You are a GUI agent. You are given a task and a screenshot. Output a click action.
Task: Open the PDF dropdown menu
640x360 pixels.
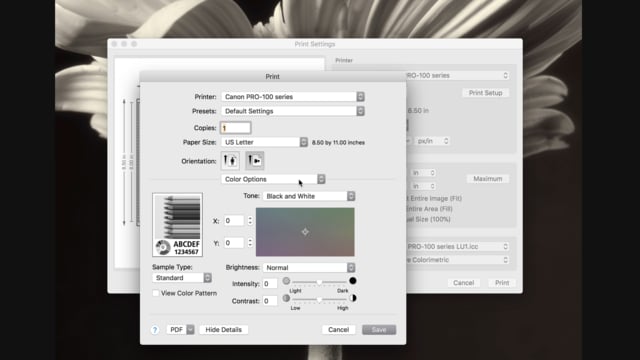click(x=180, y=330)
